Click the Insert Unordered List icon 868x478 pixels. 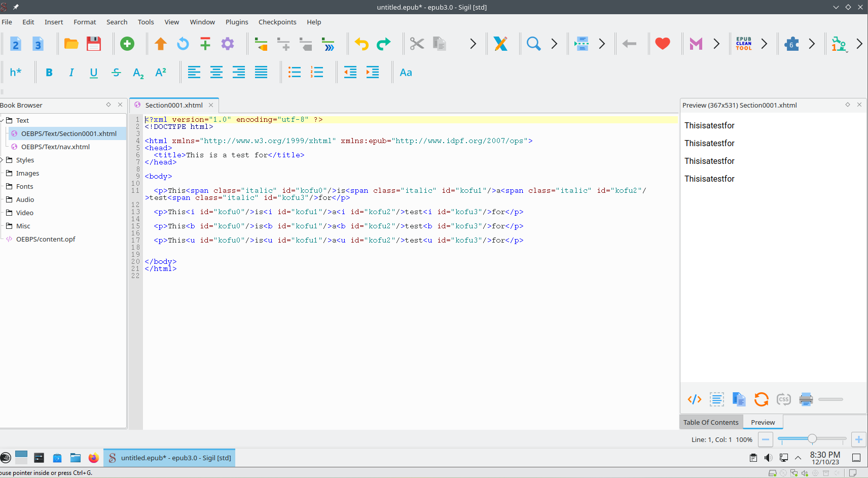[x=295, y=73]
